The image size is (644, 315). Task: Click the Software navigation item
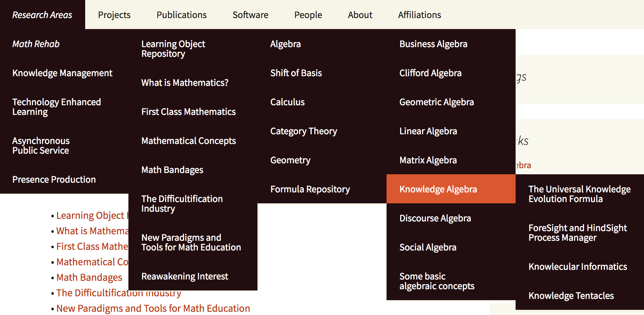pos(250,15)
